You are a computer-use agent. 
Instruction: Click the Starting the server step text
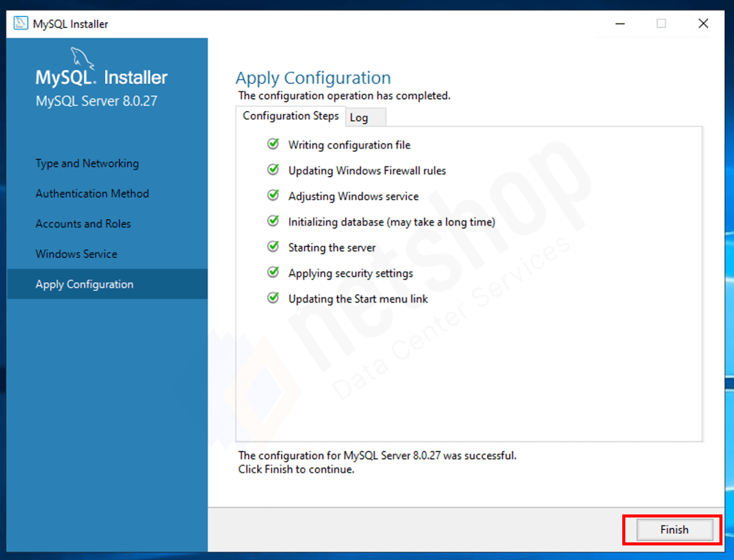[332, 248]
